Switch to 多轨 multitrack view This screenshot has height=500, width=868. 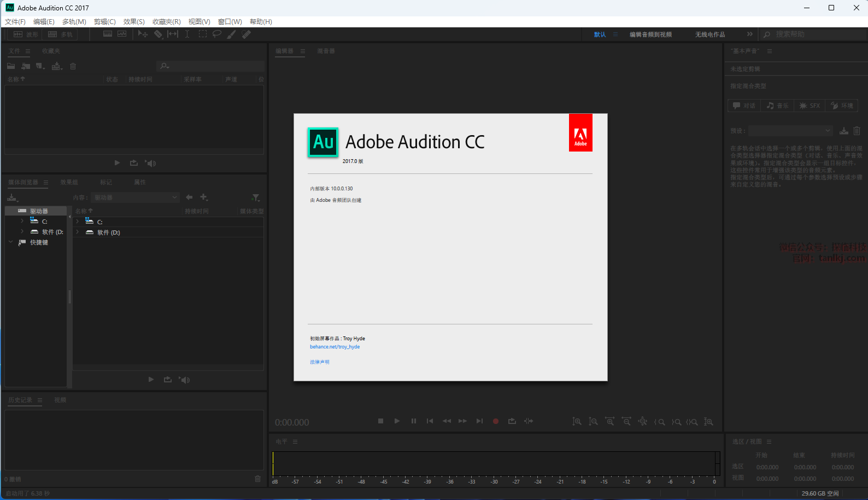(x=60, y=34)
